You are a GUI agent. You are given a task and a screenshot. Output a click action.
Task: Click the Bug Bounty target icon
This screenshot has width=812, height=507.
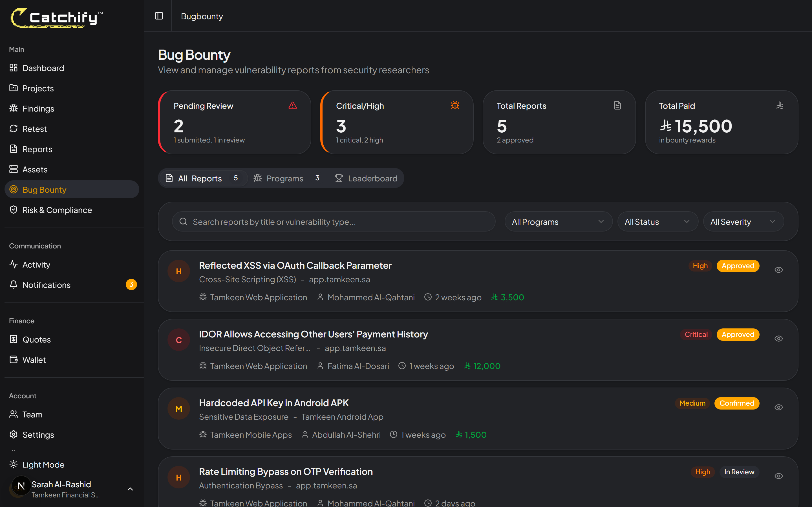[14, 190]
